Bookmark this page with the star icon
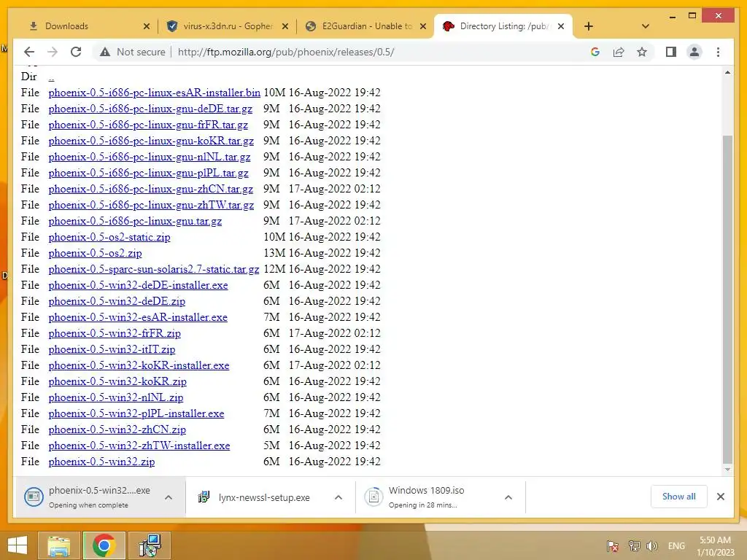The width and height of the screenshot is (747, 560). [x=642, y=52]
